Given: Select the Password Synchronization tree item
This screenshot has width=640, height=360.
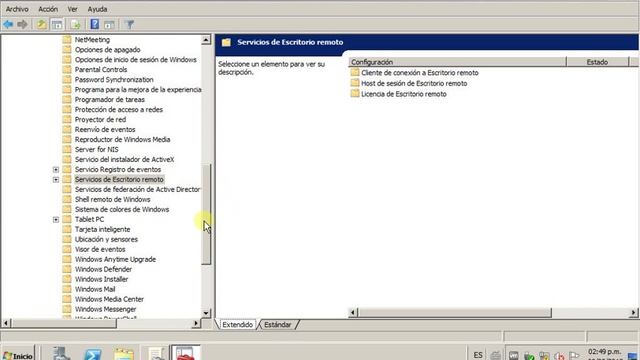Looking at the screenshot, I should click(x=114, y=80).
